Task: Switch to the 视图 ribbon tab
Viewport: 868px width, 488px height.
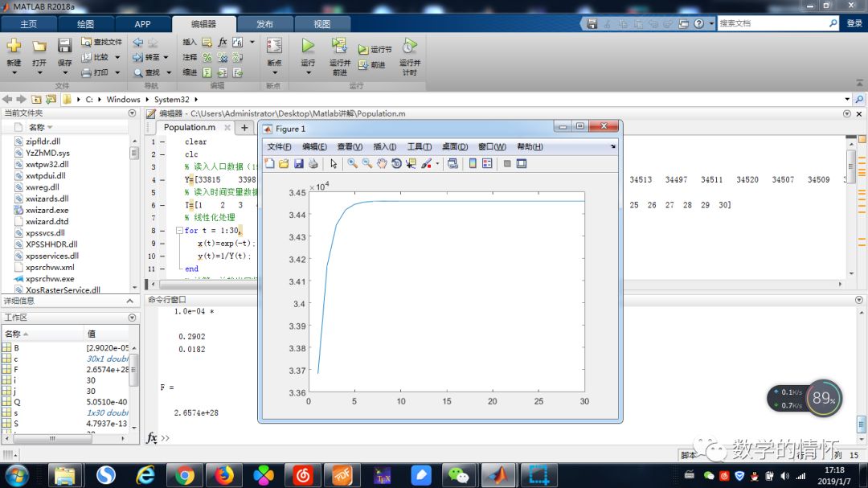Action: [x=321, y=24]
